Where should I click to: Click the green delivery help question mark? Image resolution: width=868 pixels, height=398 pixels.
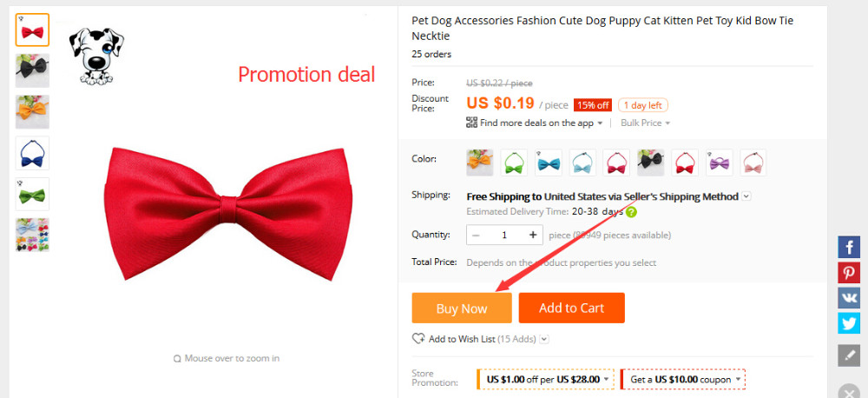coord(631,211)
